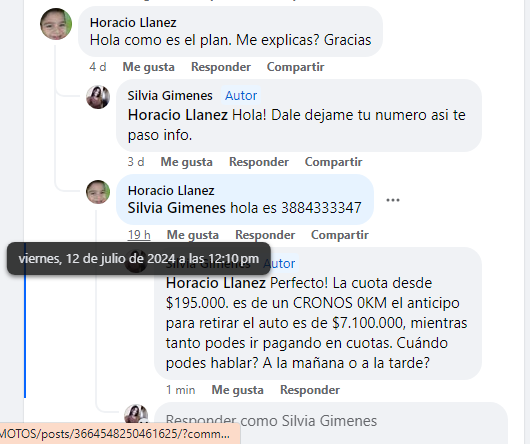Like Horacio's comment about the plan
The height and width of the screenshot is (444, 530).
[x=148, y=67]
